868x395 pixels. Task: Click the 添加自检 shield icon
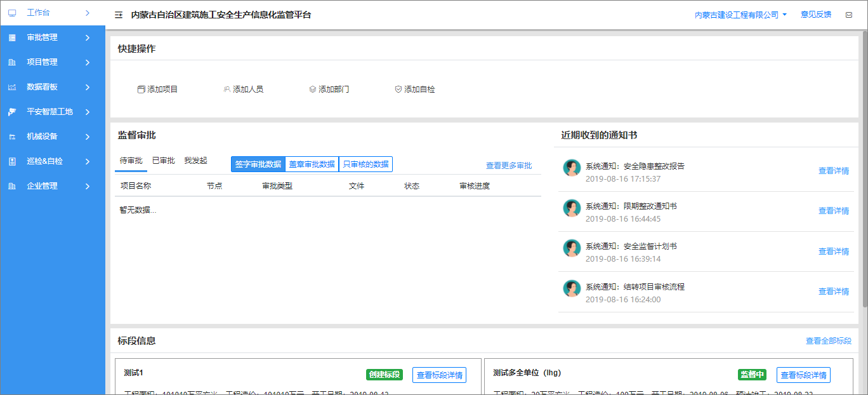click(398, 90)
